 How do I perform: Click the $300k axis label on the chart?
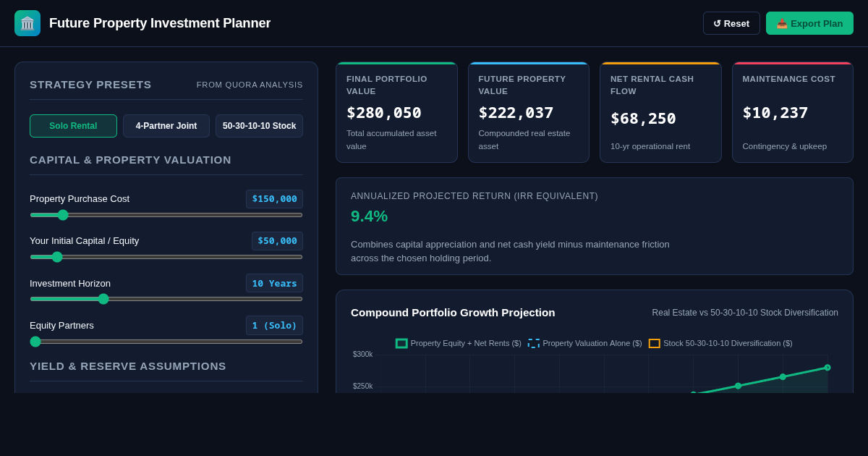pos(363,355)
